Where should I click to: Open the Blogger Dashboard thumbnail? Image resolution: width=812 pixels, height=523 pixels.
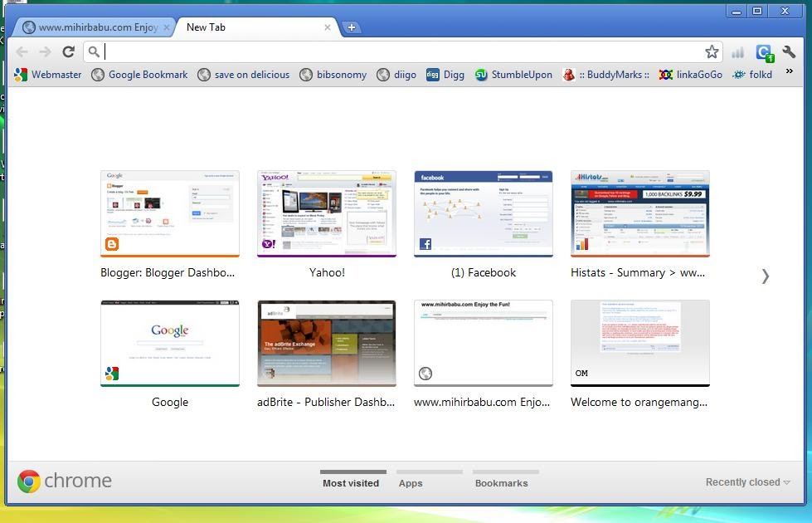(170, 213)
